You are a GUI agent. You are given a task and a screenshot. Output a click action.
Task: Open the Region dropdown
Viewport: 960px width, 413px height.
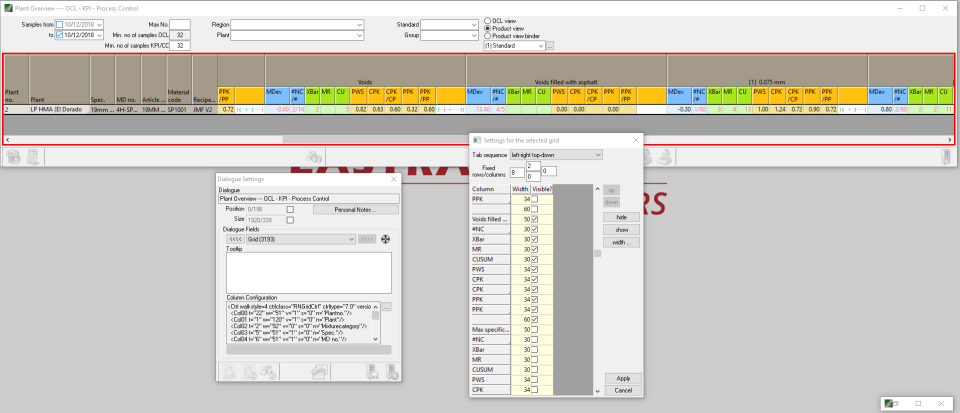[x=357, y=23]
